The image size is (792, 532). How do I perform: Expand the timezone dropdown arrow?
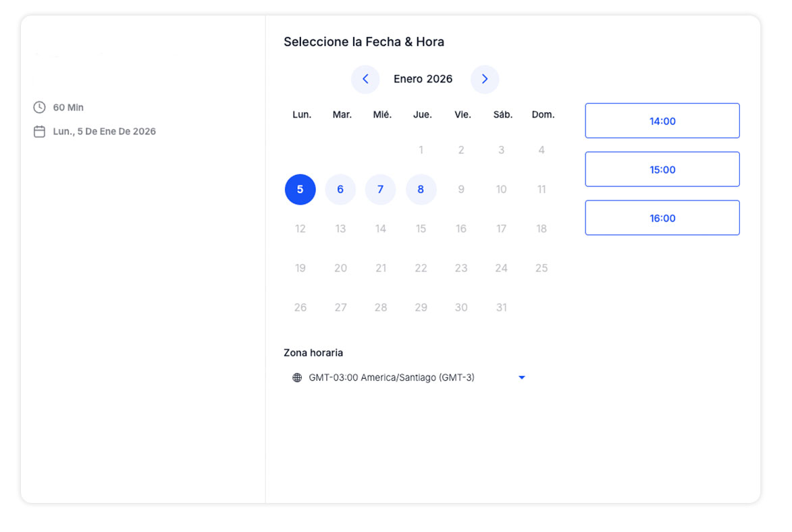point(521,378)
